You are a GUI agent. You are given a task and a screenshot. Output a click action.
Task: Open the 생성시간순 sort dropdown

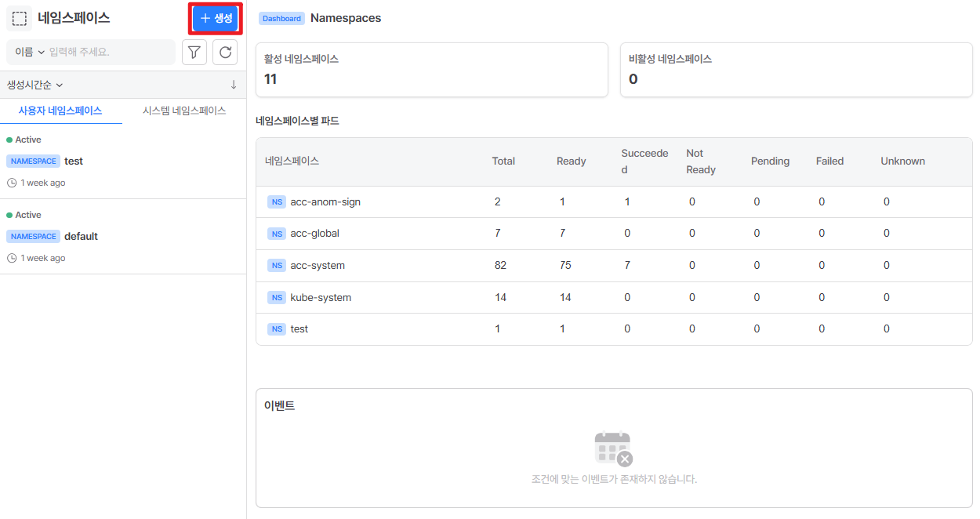coord(35,85)
